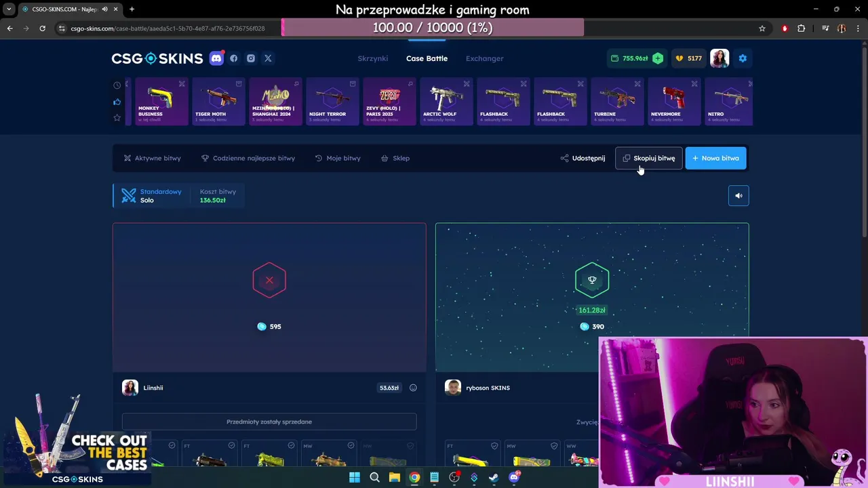
Task: Show recent drops clock icon
Action: point(117,85)
